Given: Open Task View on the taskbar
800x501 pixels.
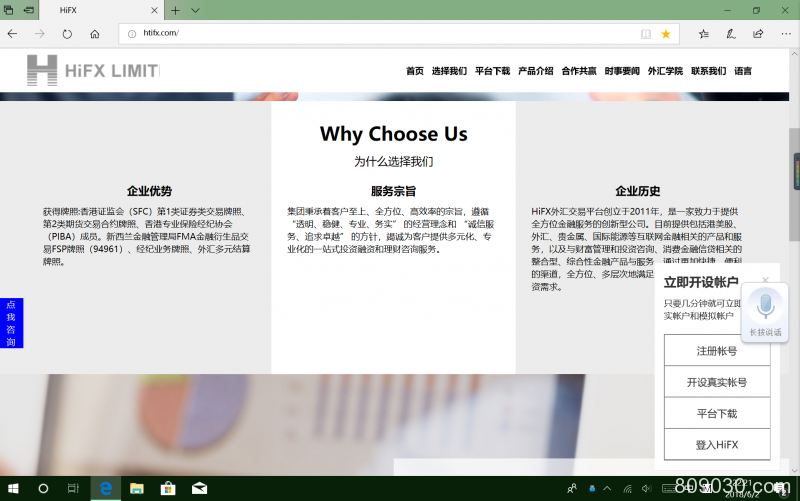Looking at the screenshot, I should click(x=73, y=489).
